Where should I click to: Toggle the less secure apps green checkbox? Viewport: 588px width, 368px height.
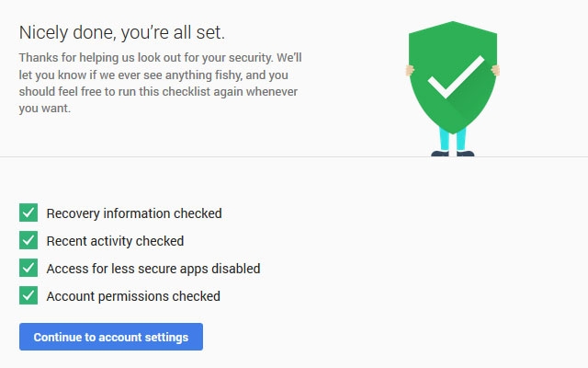pyautogui.click(x=28, y=269)
